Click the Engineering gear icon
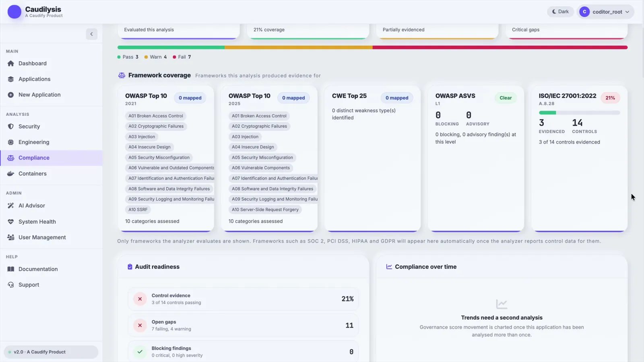 coord(11,142)
